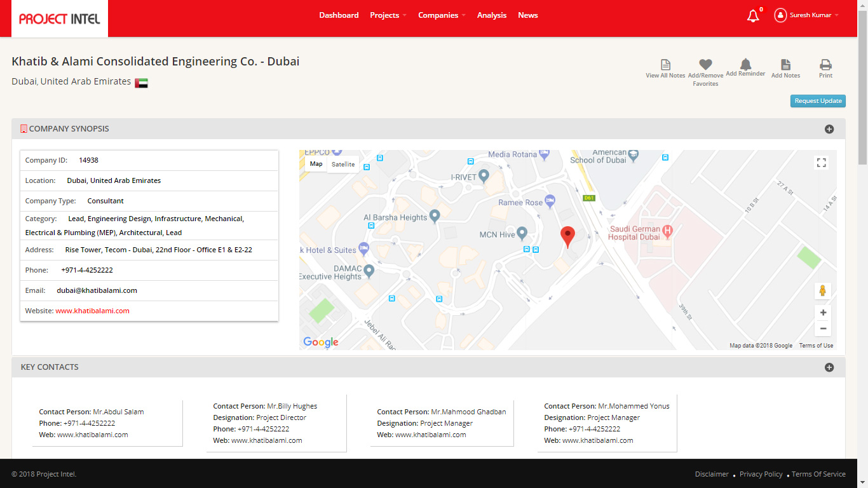
Task: Click the Request Update button
Action: (818, 101)
